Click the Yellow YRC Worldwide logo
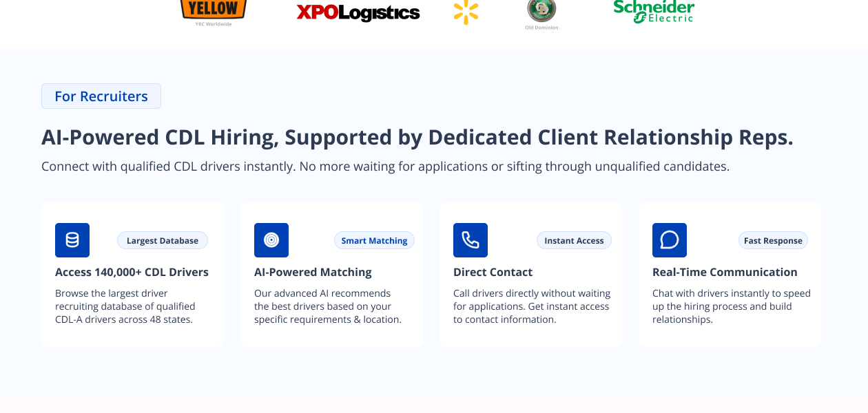This screenshot has width=868, height=413. tap(214, 11)
